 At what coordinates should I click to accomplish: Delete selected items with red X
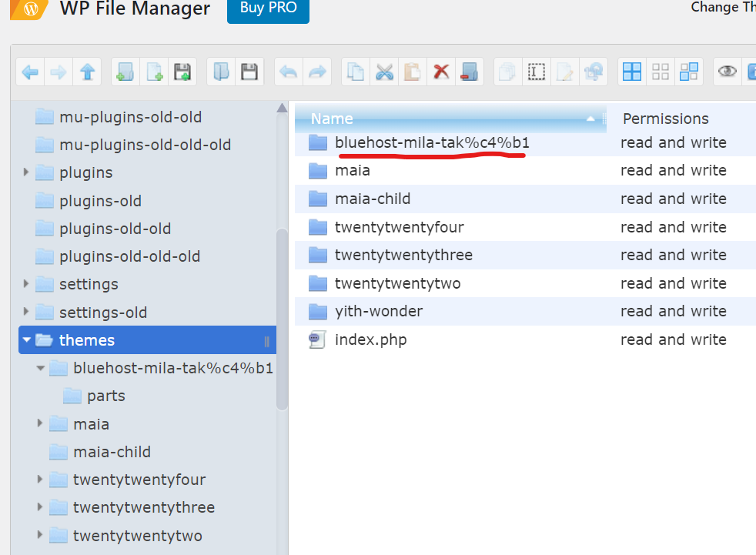[441, 72]
